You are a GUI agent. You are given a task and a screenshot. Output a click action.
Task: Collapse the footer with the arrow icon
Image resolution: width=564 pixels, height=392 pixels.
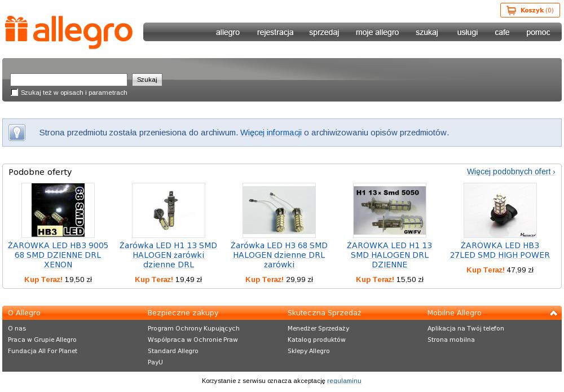click(553, 313)
